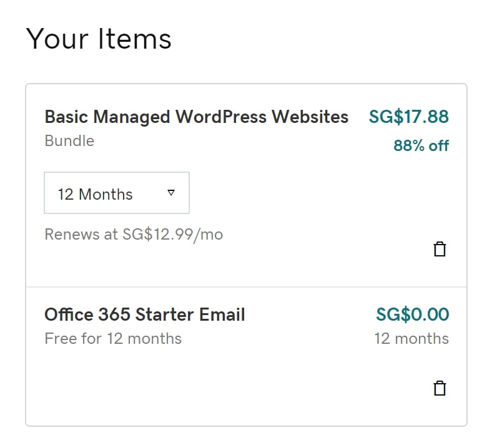Screen dimensions: 497x448
Task: Click the Free for 12 months text
Action: (x=113, y=338)
